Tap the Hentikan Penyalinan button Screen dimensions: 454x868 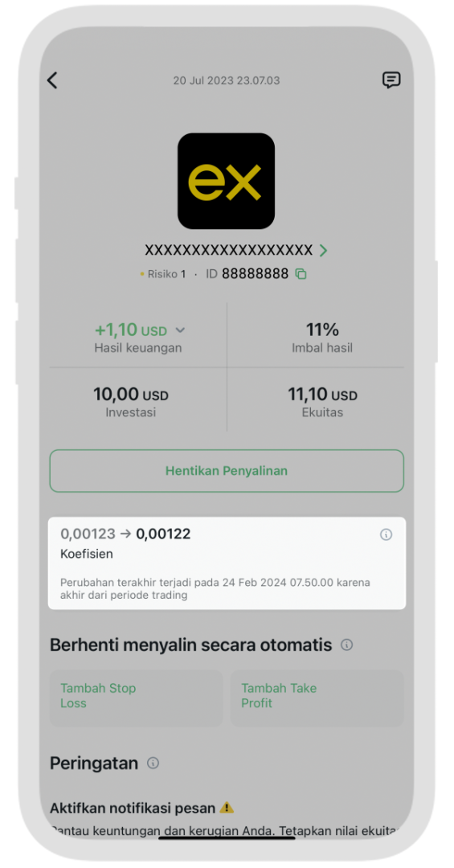point(227,471)
